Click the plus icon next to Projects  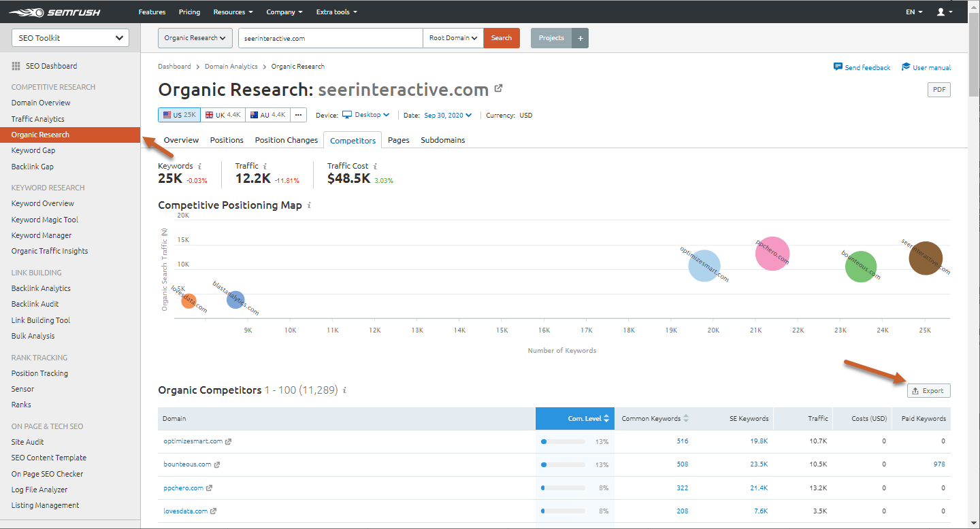pyautogui.click(x=580, y=38)
